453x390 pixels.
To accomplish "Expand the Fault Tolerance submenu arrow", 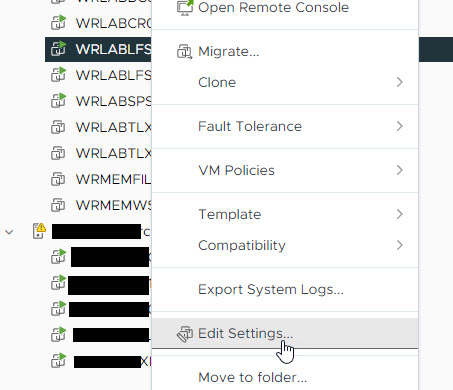I will pyautogui.click(x=400, y=126).
